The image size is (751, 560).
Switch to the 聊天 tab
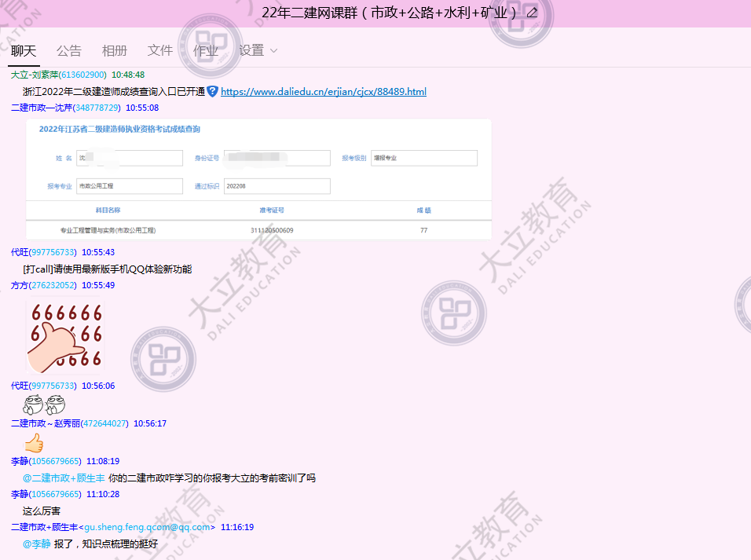click(x=24, y=50)
